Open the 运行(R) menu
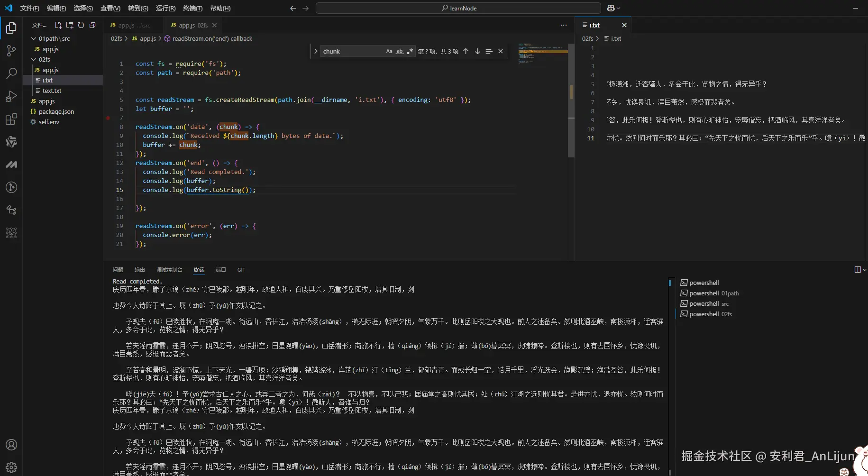The image size is (868, 476). (165, 8)
